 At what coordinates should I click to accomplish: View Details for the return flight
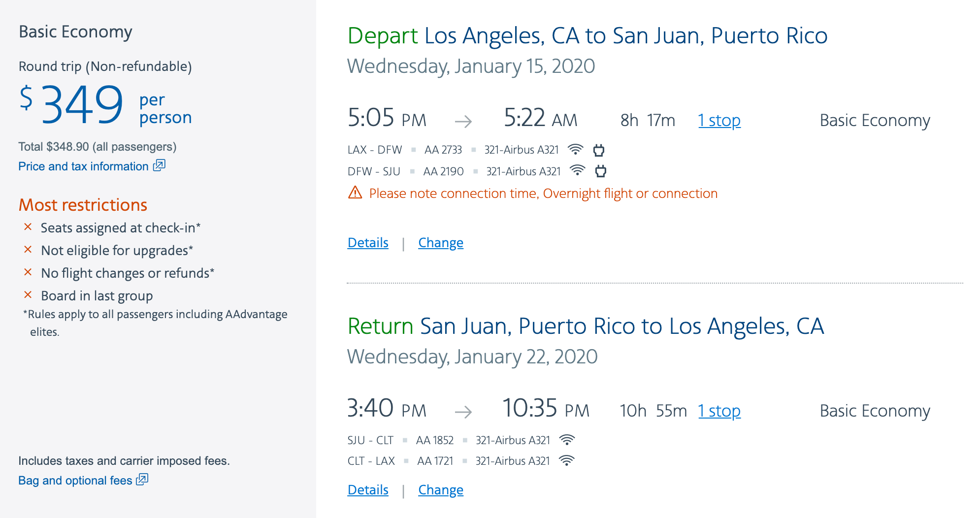click(368, 490)
